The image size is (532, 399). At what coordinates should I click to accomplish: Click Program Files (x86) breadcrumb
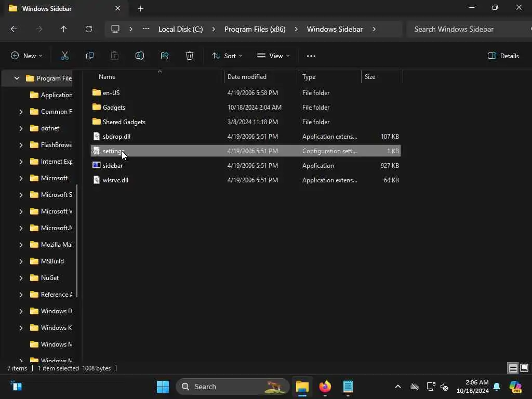click(x=255, y=29)
